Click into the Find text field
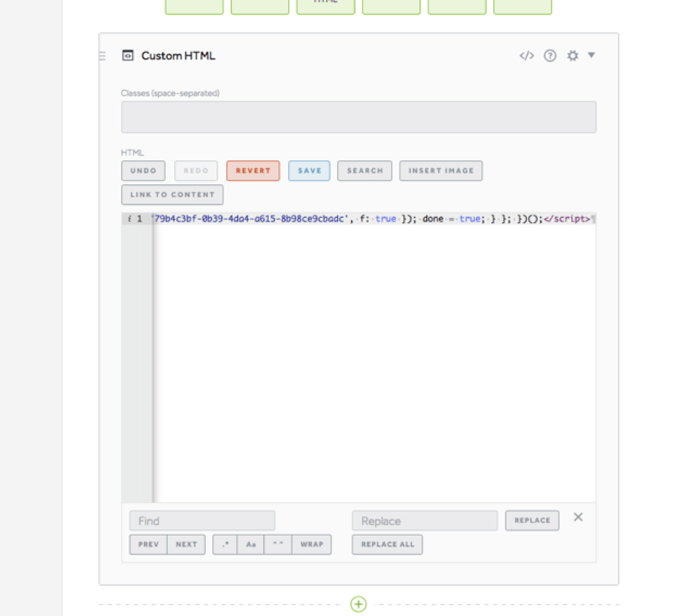The image size is (685, 616). tap(202, 521)
